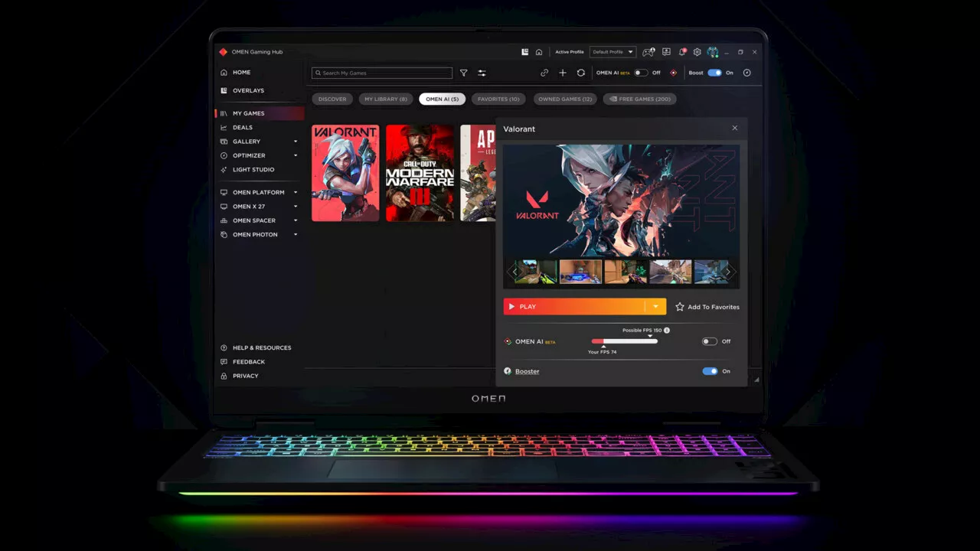Click the Play button for Valorant
This screenshot has height=551, width=980.
tap(574, 307)
